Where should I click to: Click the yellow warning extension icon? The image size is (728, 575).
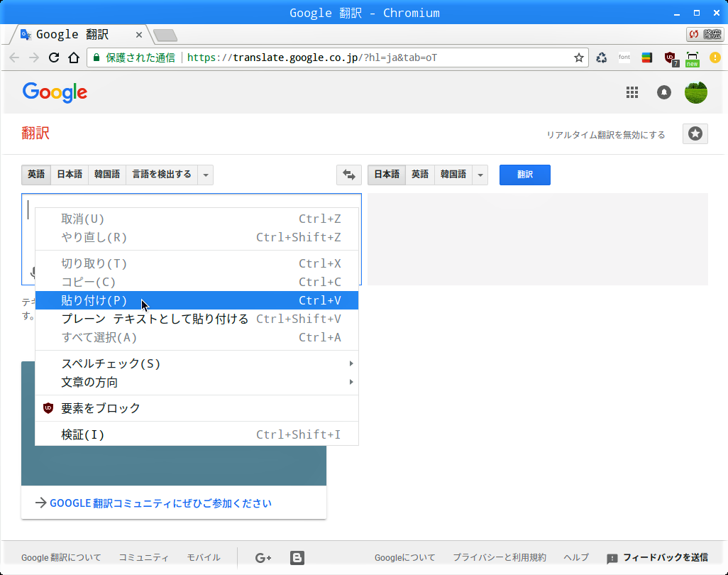coord(715,57)
